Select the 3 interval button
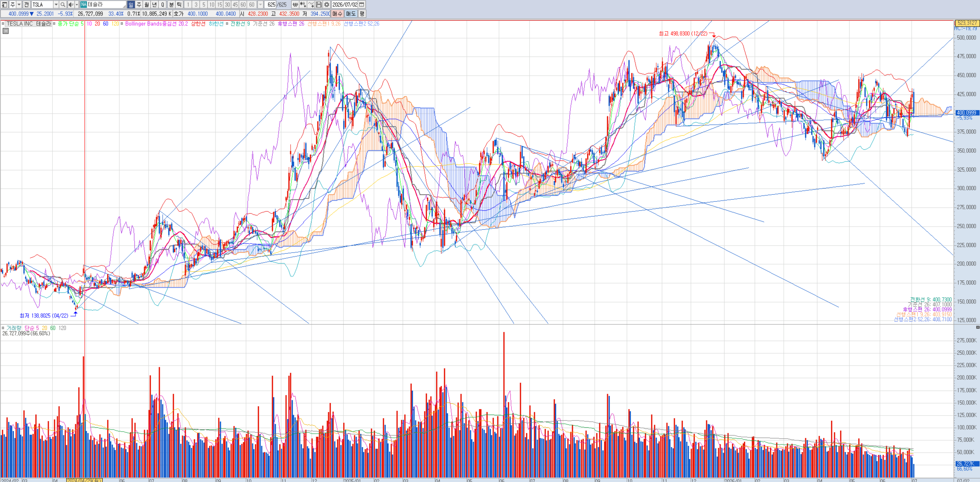 coord(196,5)
